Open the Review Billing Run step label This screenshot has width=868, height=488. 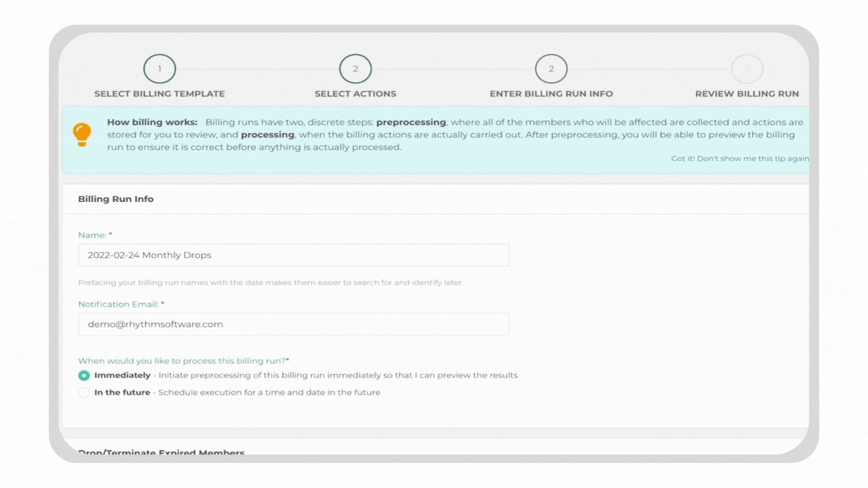click(x=747, y=94)
